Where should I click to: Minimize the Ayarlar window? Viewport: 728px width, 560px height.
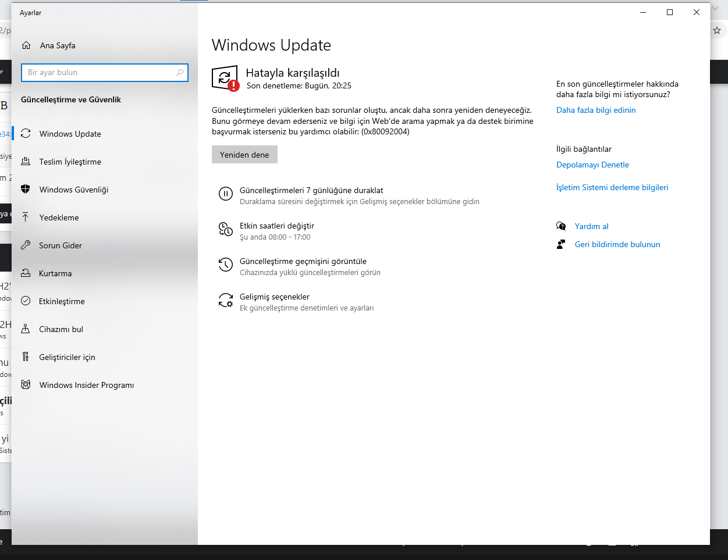pos(643,12)
